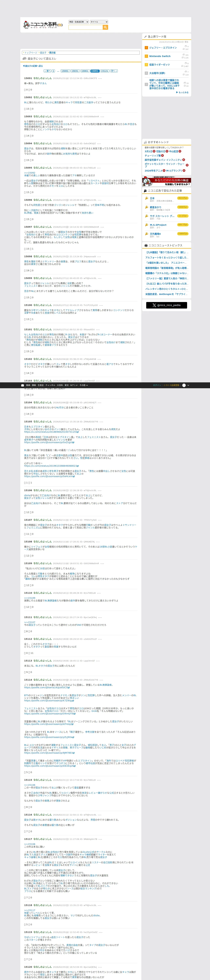Open チューリップ賞 recommended trend link
Image resolution: width=210 pixels, height=980 pixels.
[x=152, y=156]
